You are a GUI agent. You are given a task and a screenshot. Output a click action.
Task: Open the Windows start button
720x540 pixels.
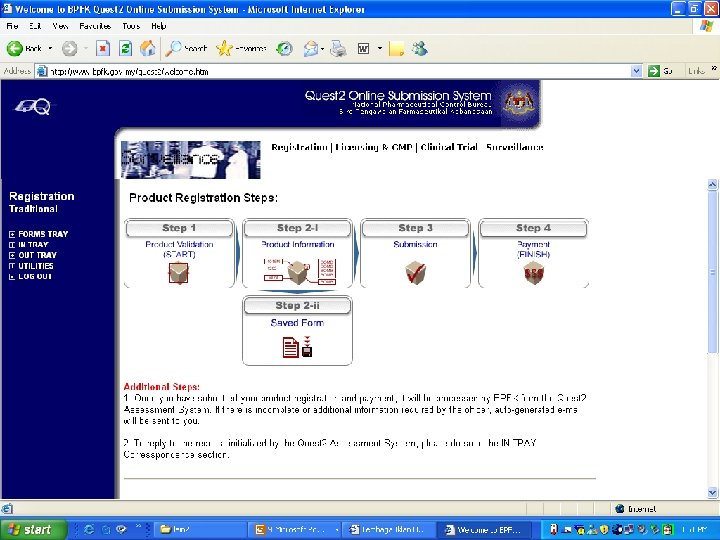point(33,529)
